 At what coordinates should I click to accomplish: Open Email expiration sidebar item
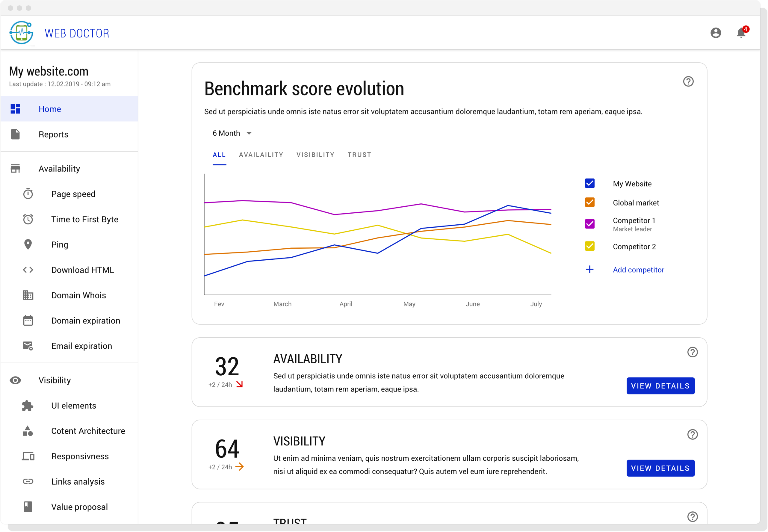tap(69, 346)
